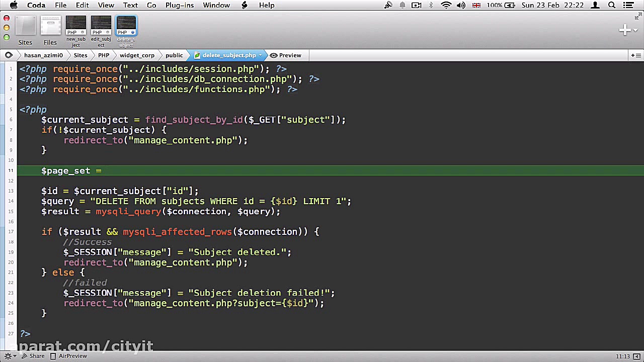Click the mysqli_affected_rows call on line 17
Viewport: 644px width, 362px height.
point(177,232)
